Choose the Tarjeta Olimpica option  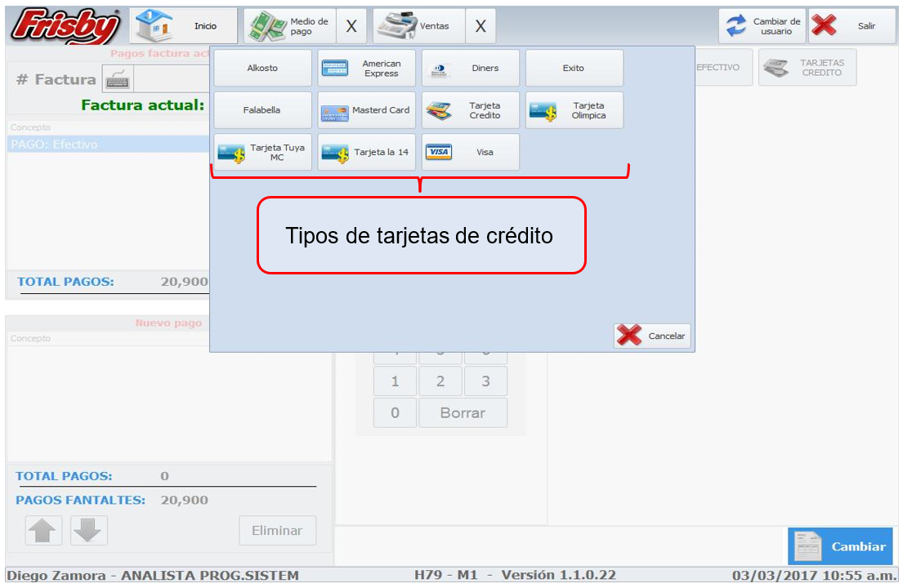(x=574, y=110)
